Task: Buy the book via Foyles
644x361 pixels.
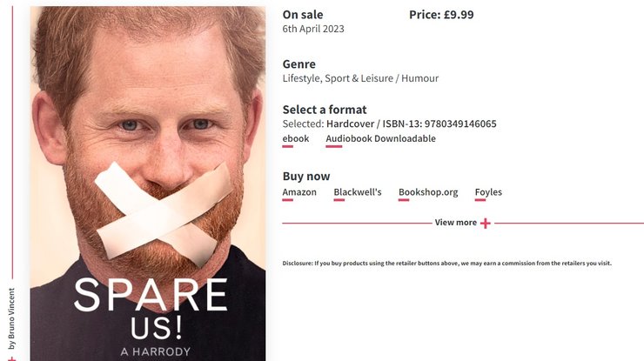Action: pyautogui.click(x=488, y=192)
